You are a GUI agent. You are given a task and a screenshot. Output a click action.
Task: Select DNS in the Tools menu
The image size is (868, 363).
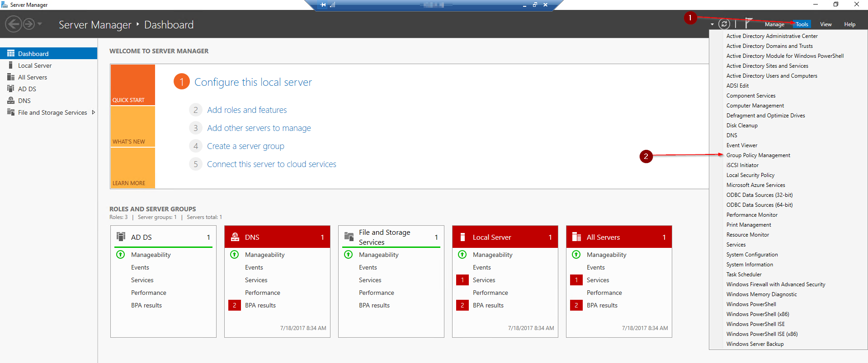point(732,135)
